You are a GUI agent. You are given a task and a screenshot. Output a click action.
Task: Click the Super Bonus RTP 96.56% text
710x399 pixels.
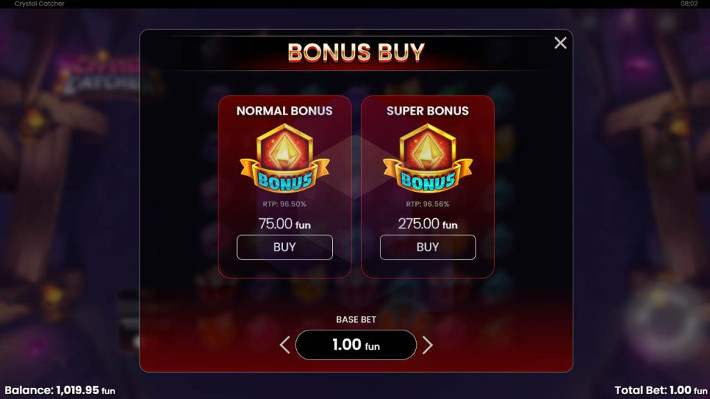(x=427, y=204)
